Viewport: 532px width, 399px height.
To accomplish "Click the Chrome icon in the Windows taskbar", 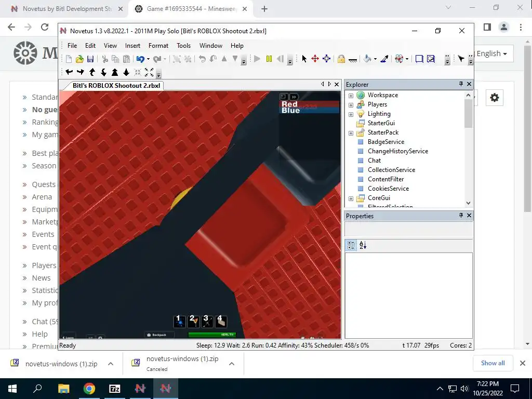I will 89,389.
